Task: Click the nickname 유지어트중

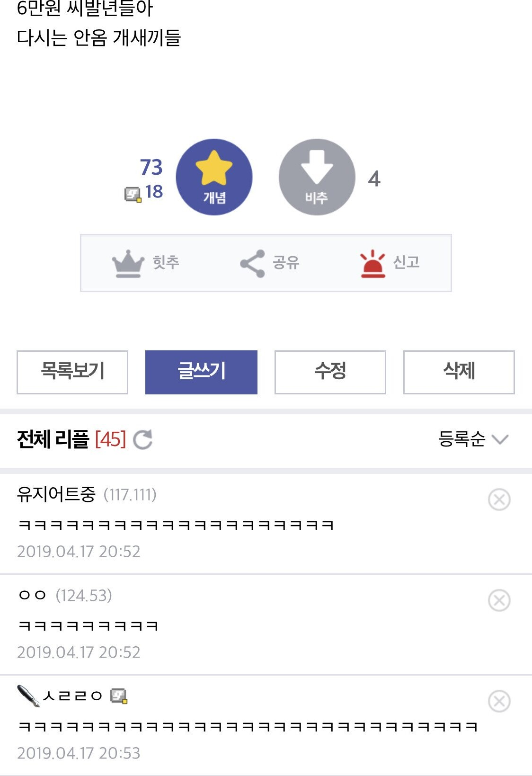Action: tap(56, 494)
